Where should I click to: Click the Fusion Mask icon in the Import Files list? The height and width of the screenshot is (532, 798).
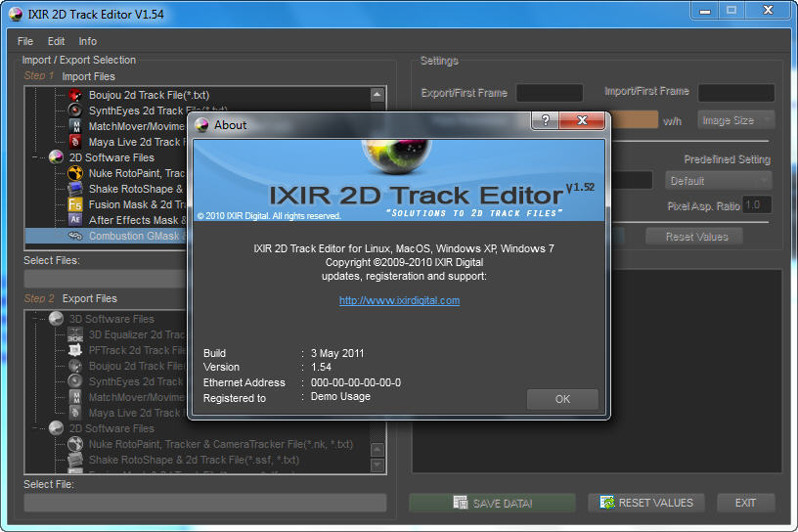click(x=75, y=204)
